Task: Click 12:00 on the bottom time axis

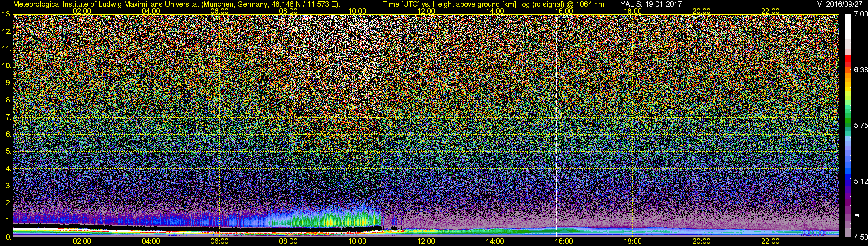Action: click(x=426, y=241)
